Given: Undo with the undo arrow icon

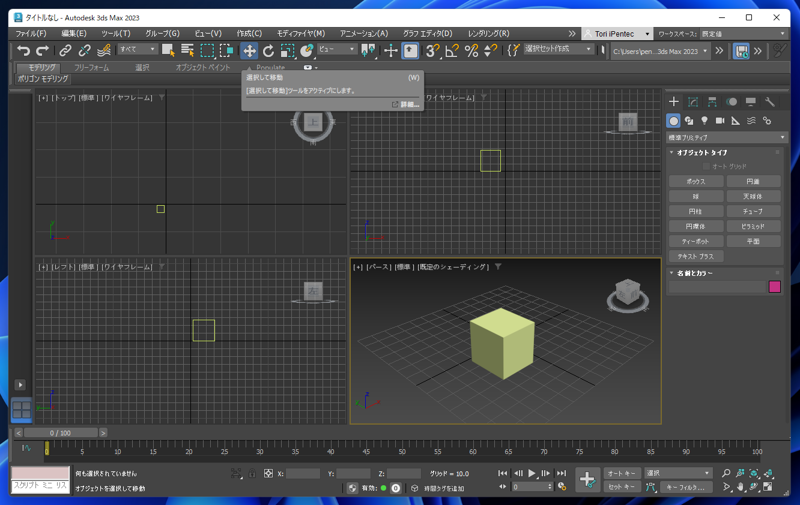Looking at the screenshot, I should (x=23, y=50).
